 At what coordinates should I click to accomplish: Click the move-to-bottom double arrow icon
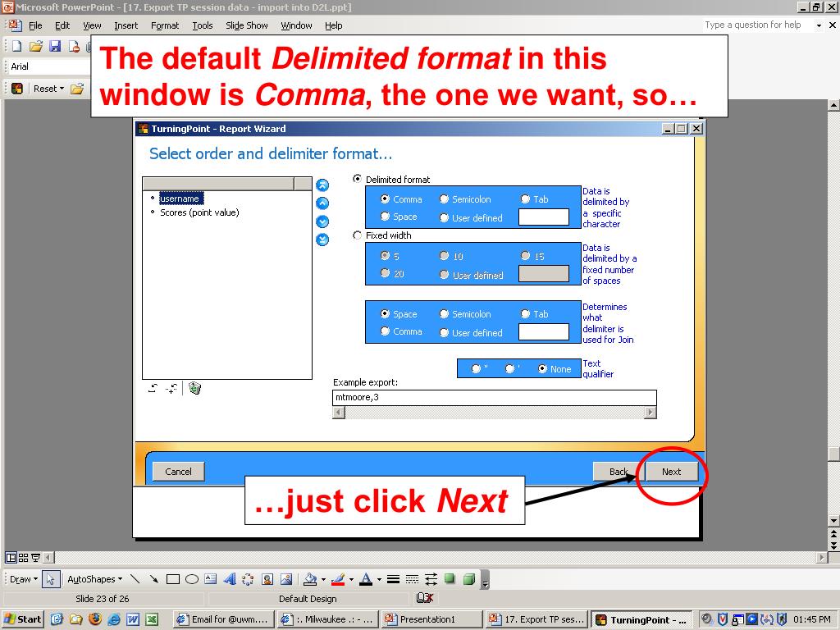322,240
